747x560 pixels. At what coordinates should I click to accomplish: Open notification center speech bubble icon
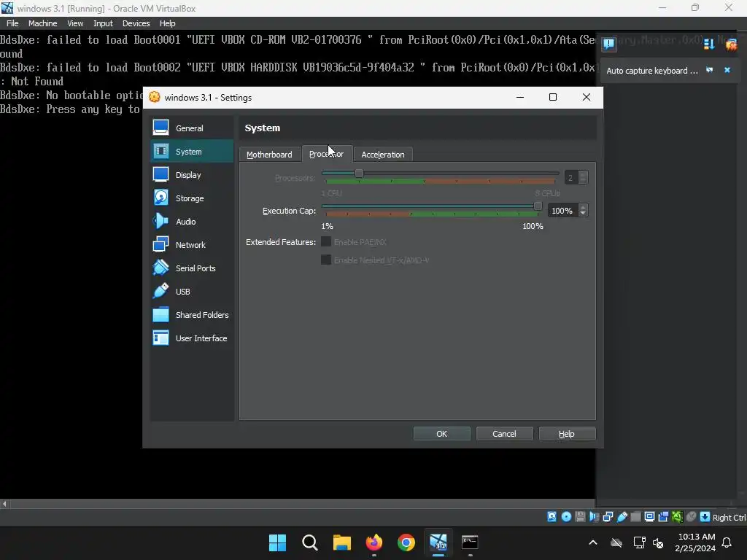(608, 44)
